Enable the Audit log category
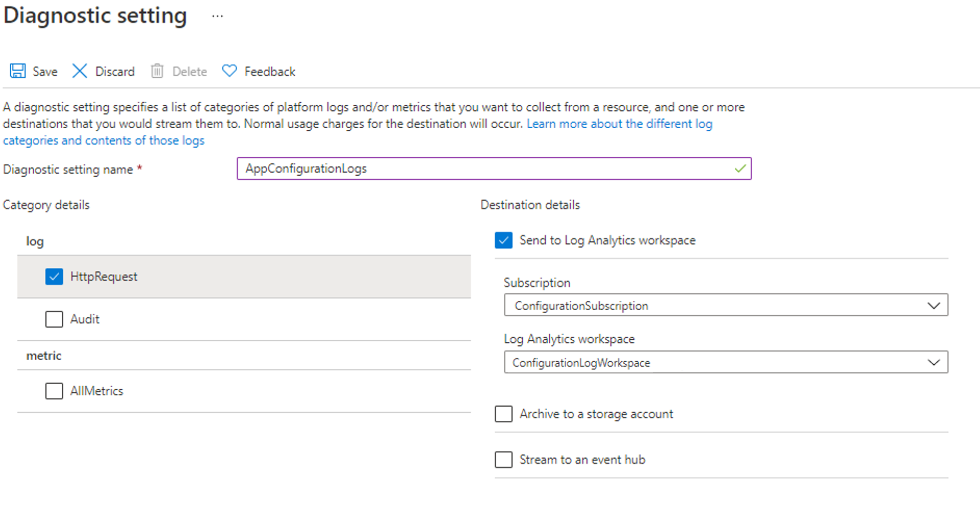The width and height of the screenshot is (980, 517). point(54,319)
